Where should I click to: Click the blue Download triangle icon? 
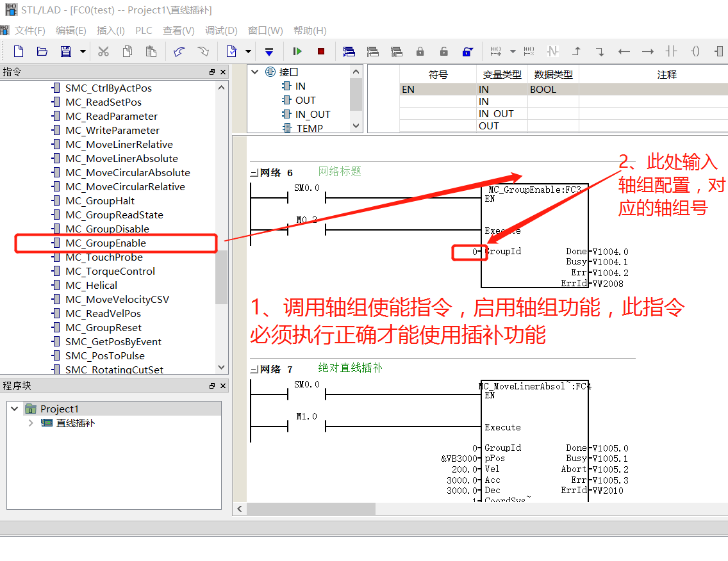[x=269, y=51]
